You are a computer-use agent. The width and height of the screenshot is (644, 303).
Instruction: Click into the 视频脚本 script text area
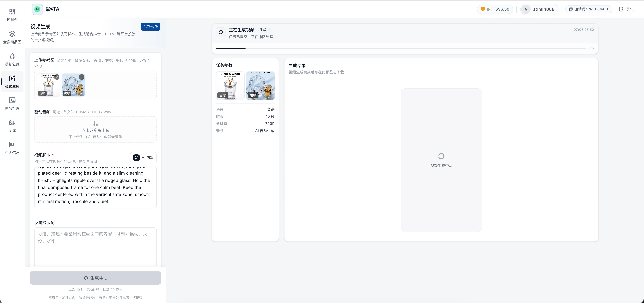tap(95, 187)
